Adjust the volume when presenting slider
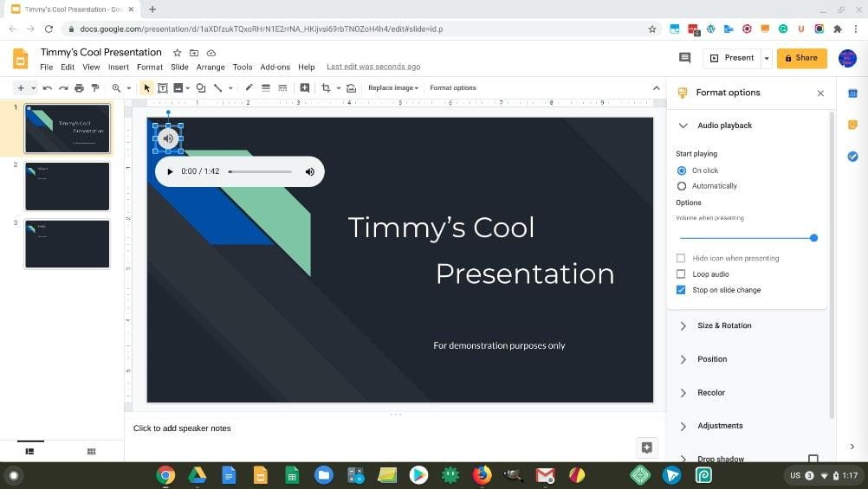Image resolution: width=868 pixels, height=489 pixels. point(748,238)
